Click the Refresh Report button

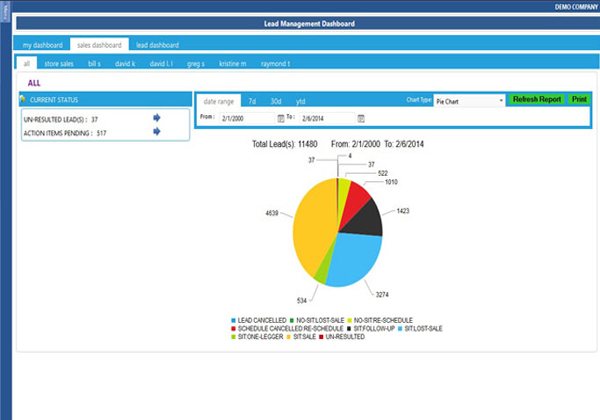(536, 99)
